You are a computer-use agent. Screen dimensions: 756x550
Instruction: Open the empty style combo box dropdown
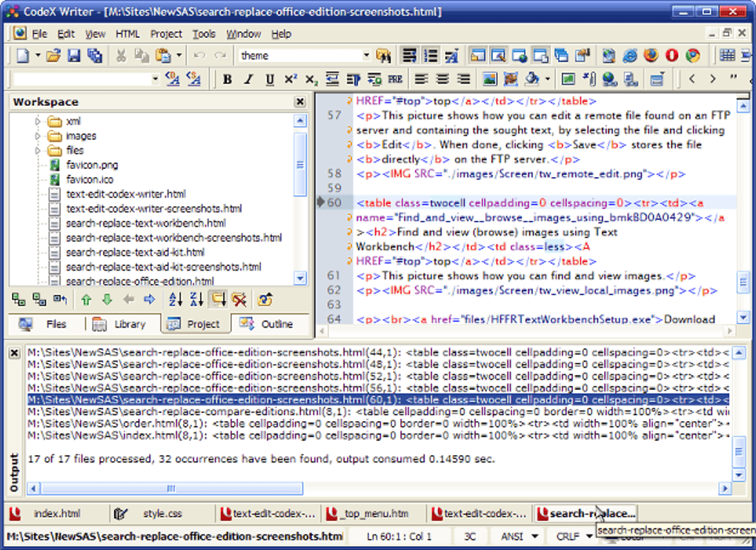tap(155, 79)
